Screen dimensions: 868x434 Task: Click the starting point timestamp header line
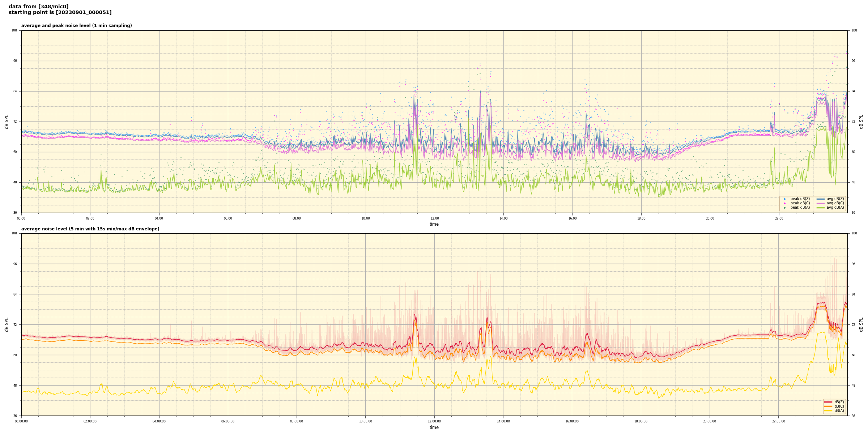pyautogui.click(x=60, y=13)
